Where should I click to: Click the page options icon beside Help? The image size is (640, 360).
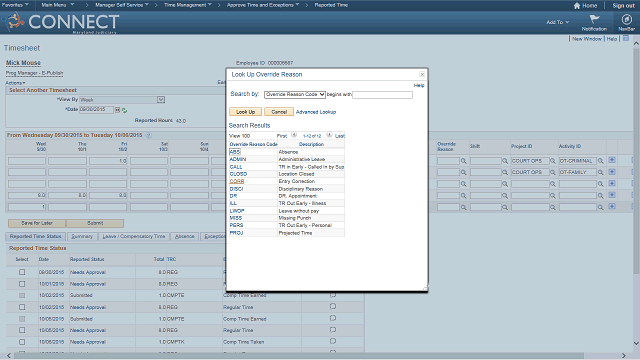click(626, 38)
